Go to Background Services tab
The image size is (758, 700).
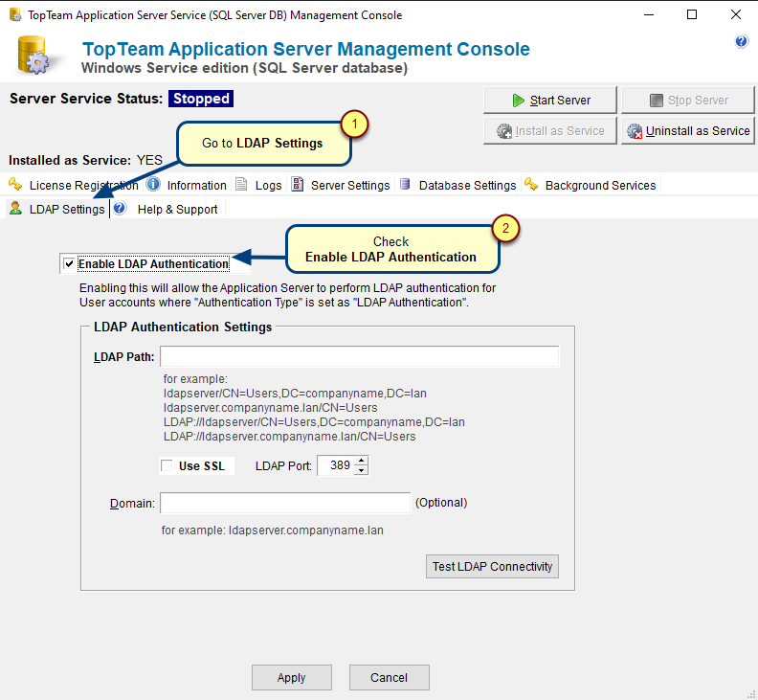[x=591, y=185]
